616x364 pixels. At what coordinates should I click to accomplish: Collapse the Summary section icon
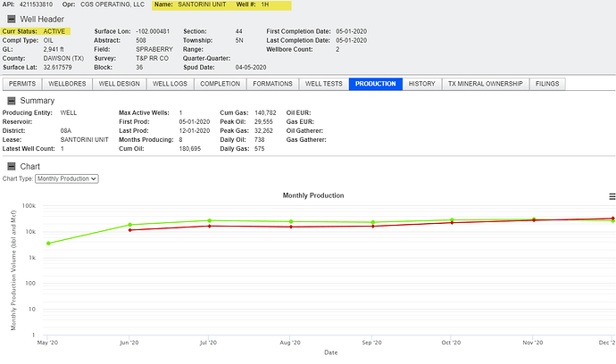[12, 101]
